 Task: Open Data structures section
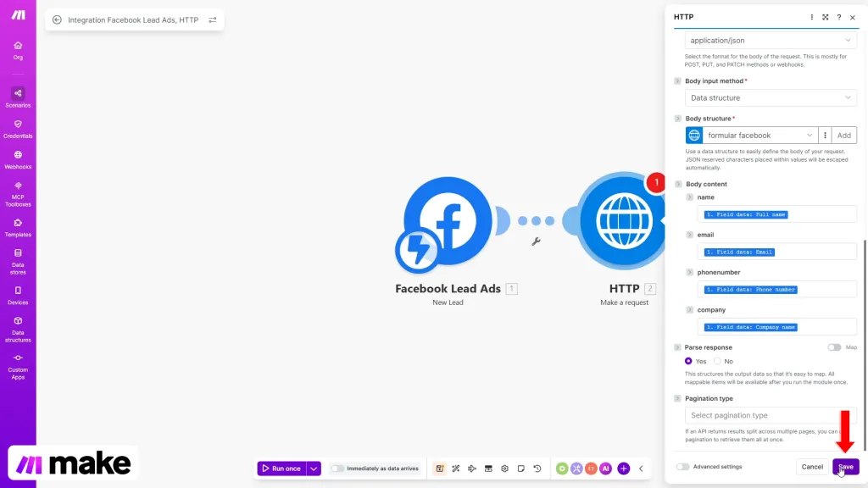coord(18,330)
